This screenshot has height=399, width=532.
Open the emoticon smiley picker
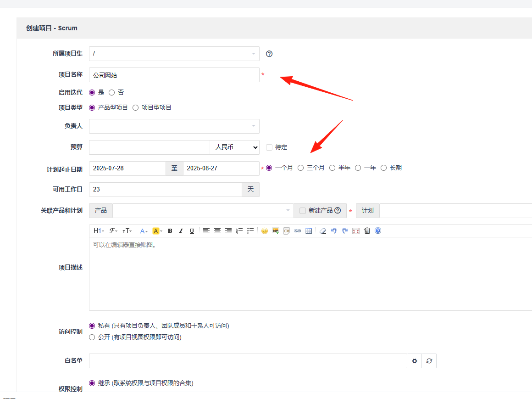tap(265, 231)
